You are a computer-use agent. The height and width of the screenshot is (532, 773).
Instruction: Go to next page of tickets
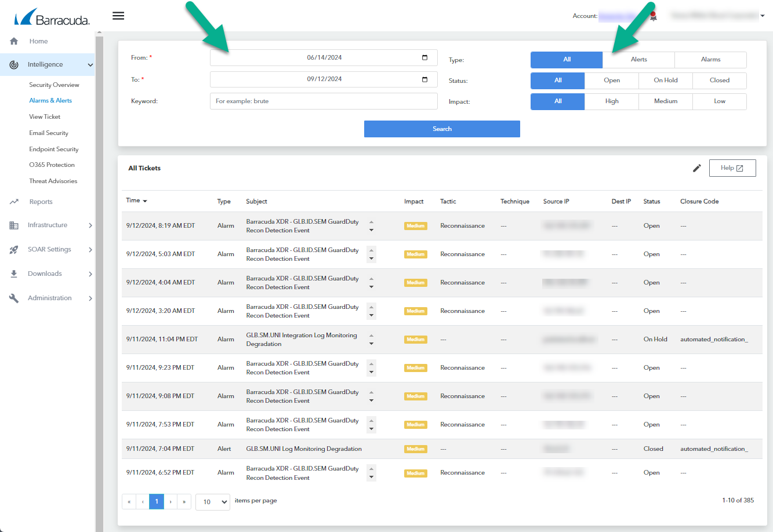(x=170, y=502)
